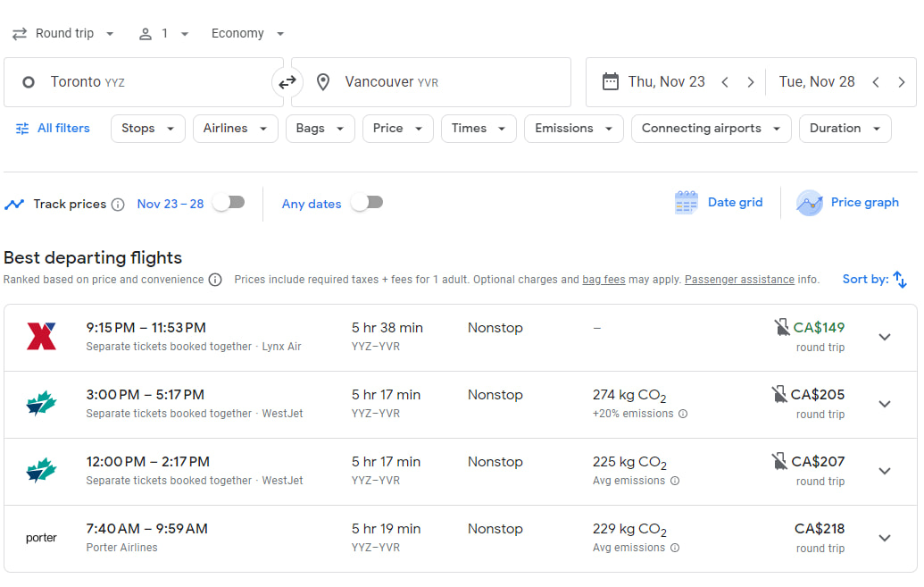Open the Date grid view
Viewport: 924px width, 587px height.
[x=719, y=202]
